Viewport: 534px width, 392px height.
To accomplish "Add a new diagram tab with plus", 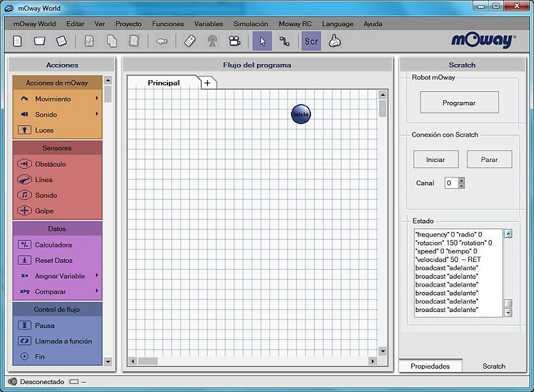I will click(x=208, y=83).
